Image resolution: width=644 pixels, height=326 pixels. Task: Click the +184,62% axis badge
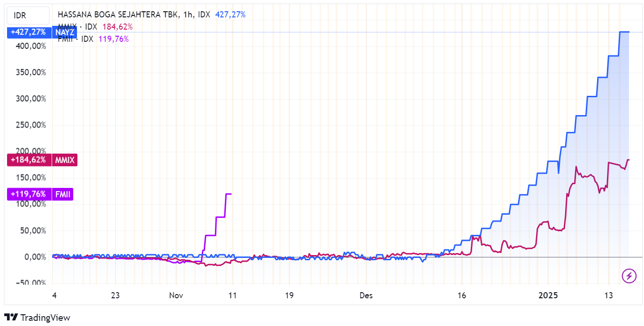click(x=29, y=160)
